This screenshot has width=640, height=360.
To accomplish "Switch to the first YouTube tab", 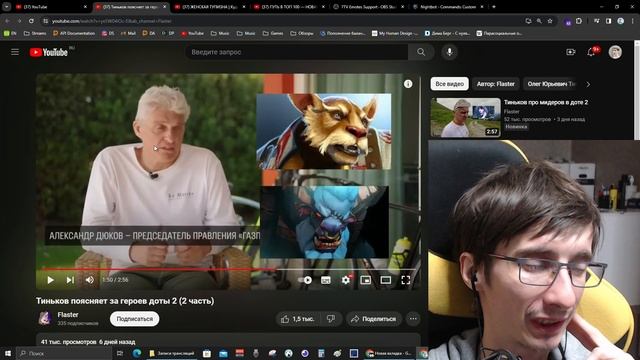I will pyautogui.click(x=51, y=7).
